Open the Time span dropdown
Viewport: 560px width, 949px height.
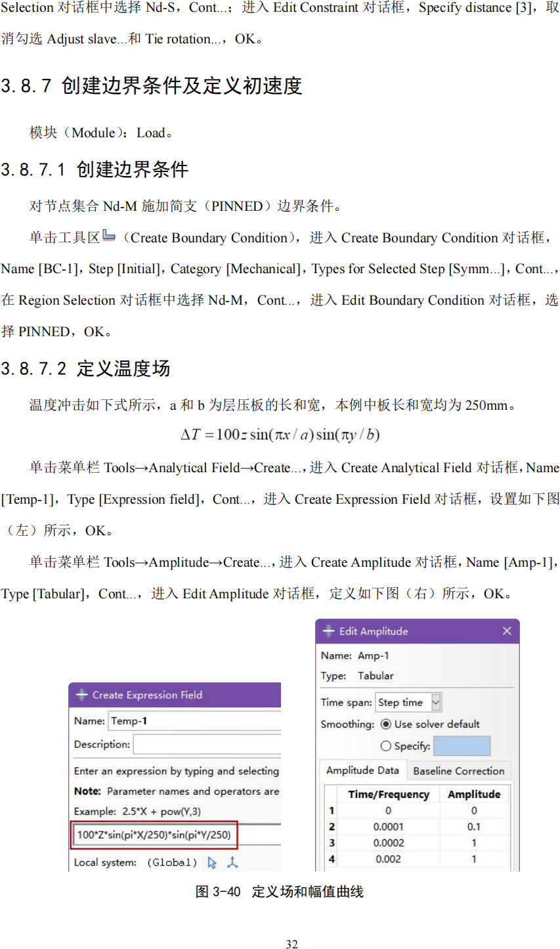436,702
